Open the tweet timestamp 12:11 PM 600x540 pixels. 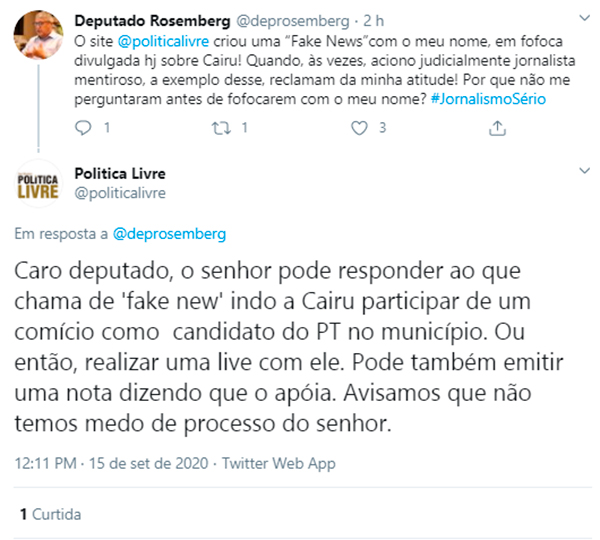click(x=48, y=463)
